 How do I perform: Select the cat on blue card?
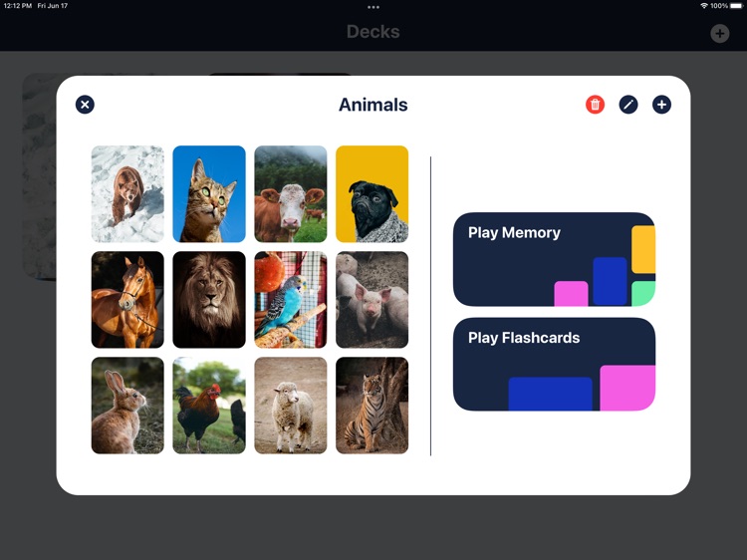click(209, 194)
